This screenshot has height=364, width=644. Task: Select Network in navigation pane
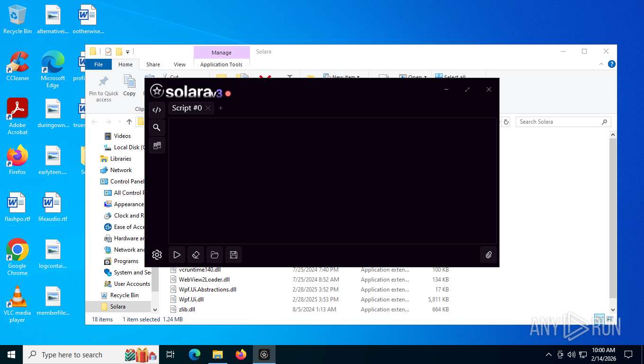(121, 170)
